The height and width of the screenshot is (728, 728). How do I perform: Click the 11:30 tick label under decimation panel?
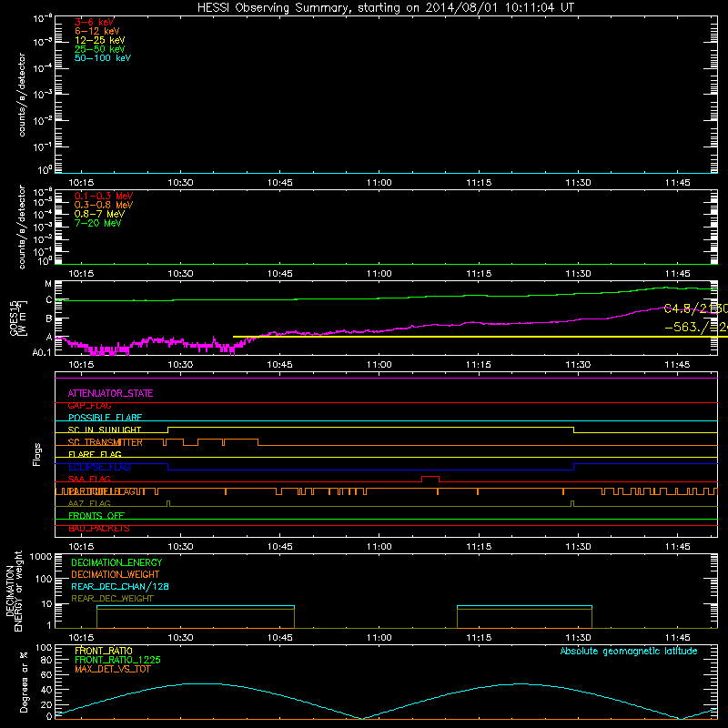pyautogui.click(x=578, y=638)
